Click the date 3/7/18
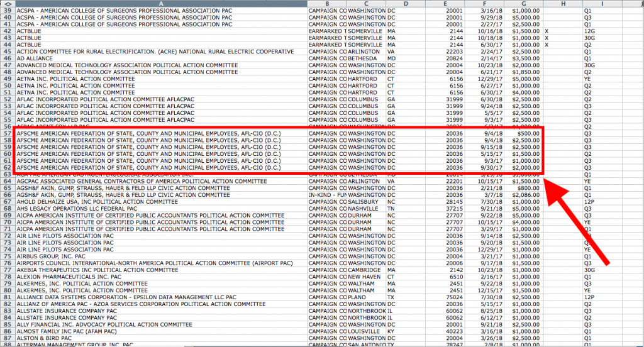 pos(485,195)
